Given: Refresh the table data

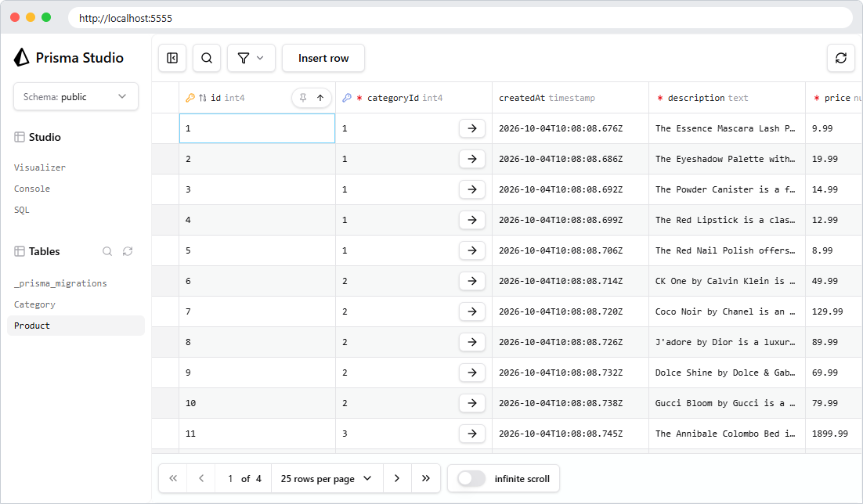Looking at the screenshot, I should (841, 59).
